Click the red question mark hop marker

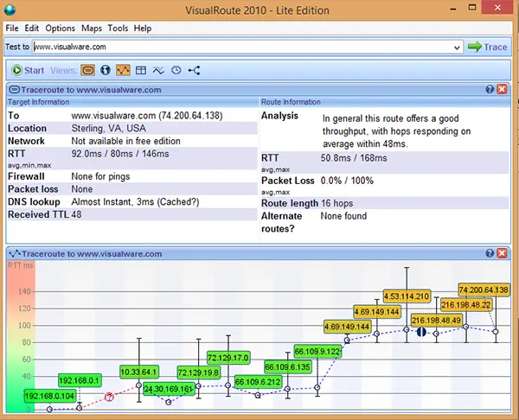pyautogui.click(x=110, y=397)
